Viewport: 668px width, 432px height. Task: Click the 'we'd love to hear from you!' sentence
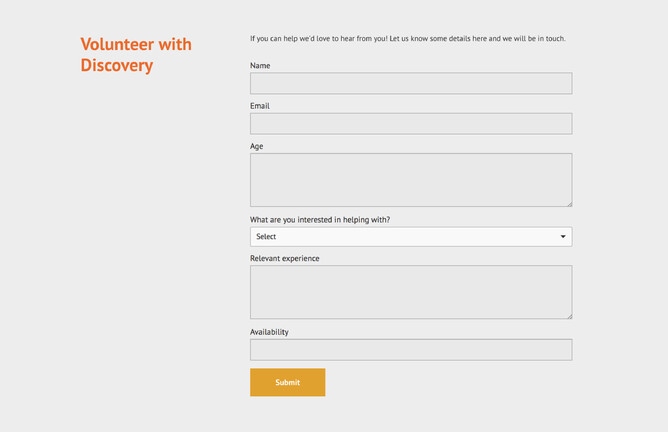(330, 39)
